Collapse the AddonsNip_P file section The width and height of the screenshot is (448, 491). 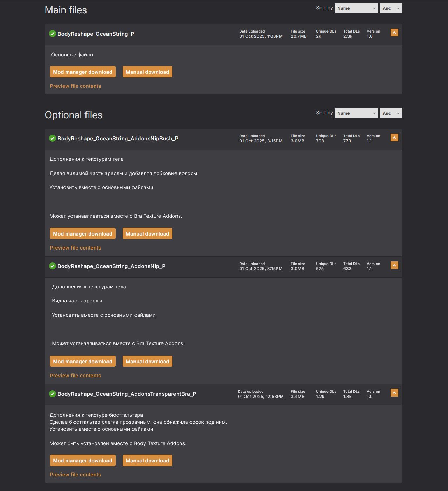point(394,265)
